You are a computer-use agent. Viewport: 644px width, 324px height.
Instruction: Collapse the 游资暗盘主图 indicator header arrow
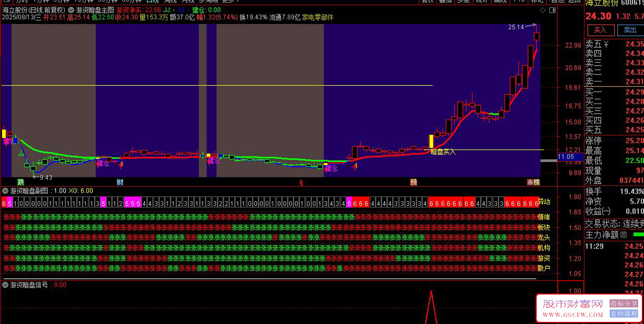72,10
